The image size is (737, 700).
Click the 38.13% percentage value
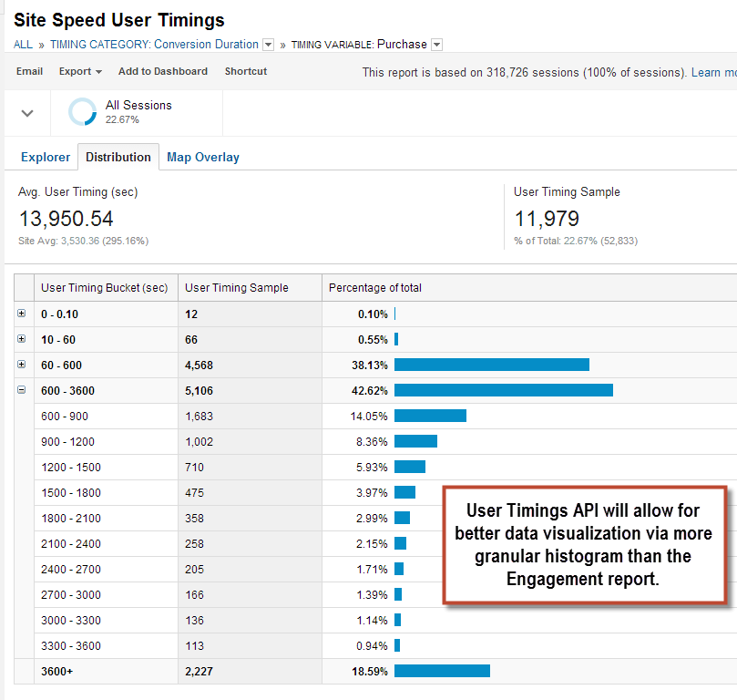click(370, 365)
